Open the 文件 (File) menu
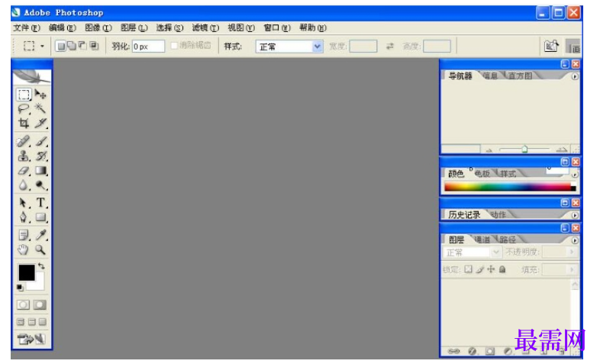 27,28
